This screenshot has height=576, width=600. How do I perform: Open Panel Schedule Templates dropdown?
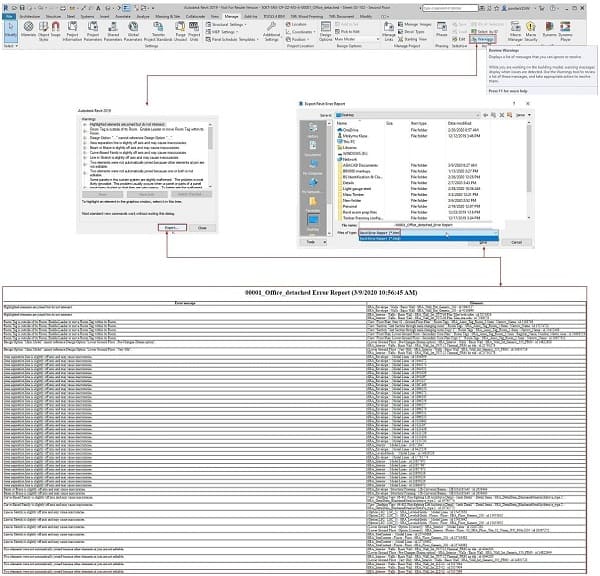(x=232, y=39)
